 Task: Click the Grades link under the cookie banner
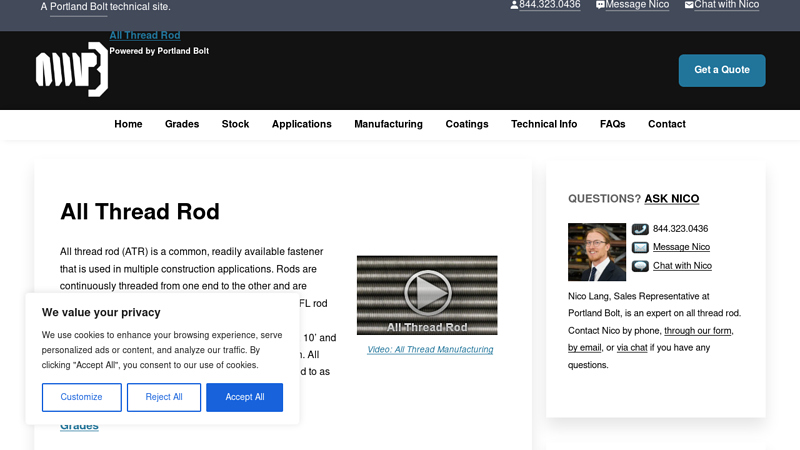[x=79, y=427]
